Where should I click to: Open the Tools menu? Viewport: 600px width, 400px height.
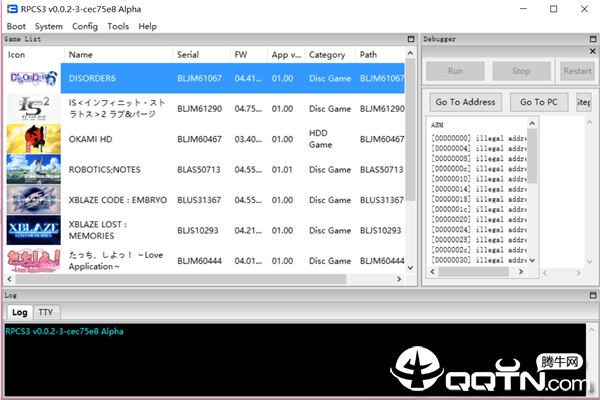[x=118, y=26]
